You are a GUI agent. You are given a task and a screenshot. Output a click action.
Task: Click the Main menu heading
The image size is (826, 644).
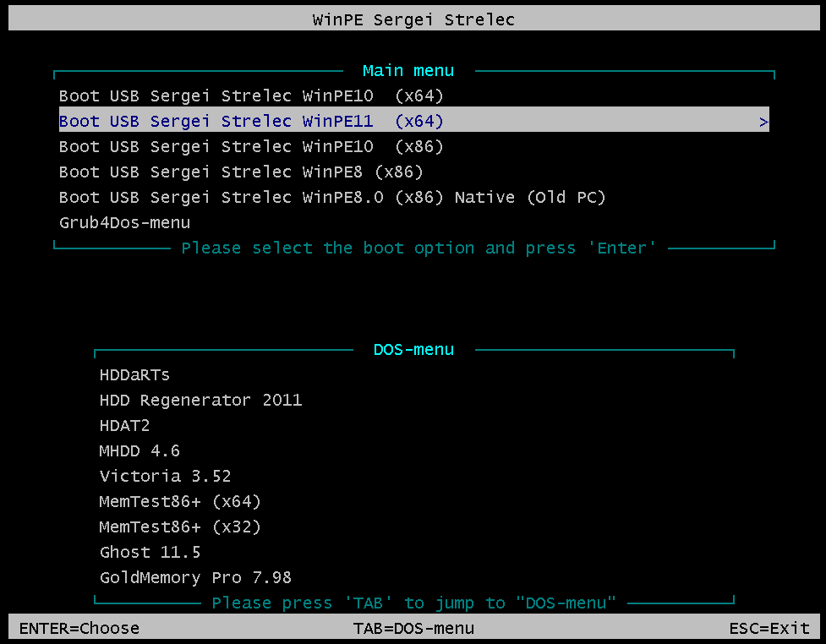[x=408, y=70]
